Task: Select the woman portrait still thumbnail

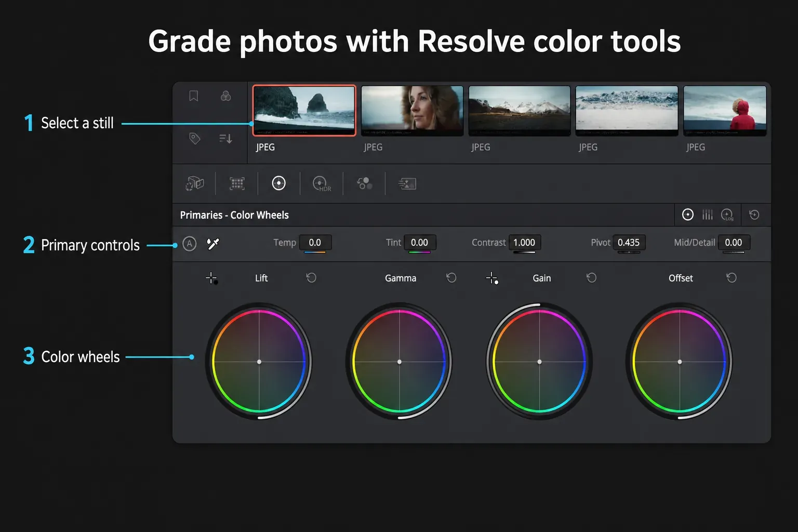Action: coord(412,111)
